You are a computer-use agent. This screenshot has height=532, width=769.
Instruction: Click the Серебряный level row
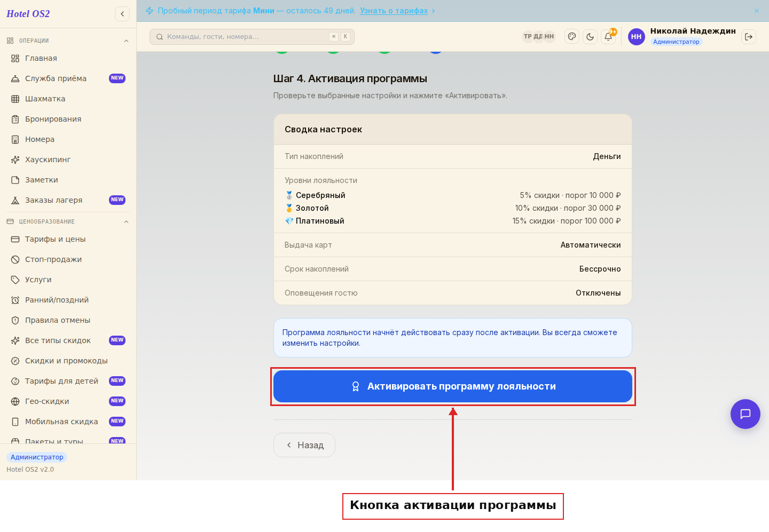(x=453, y=195)
